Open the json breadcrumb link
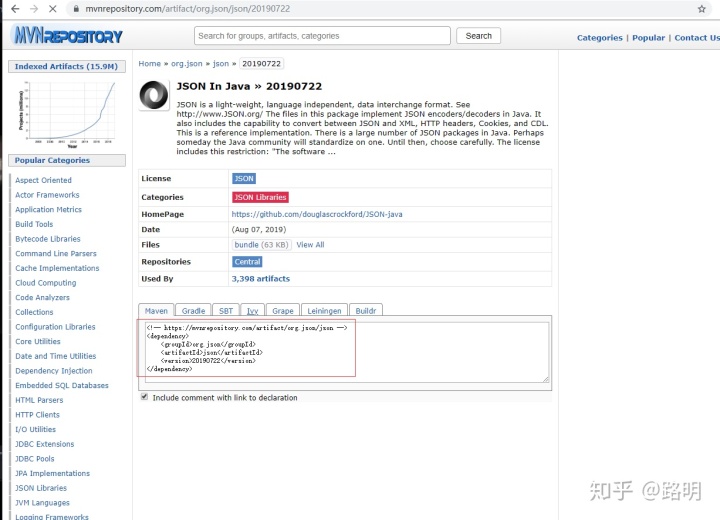The width and height of the screenshot is (720, 520). pyautogui.click(x=220, y=63)
